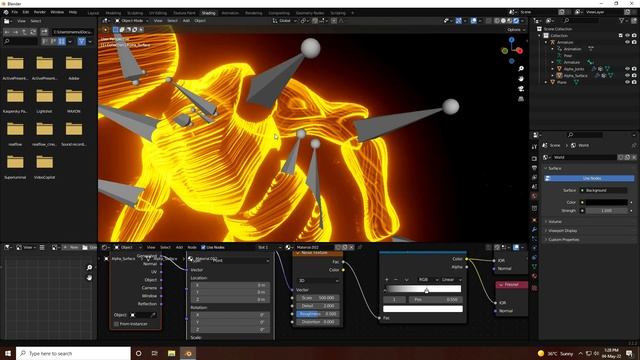640x360 pixels.
Task: Click the red X axis on navigation gizmo
Action: point(520,51)
